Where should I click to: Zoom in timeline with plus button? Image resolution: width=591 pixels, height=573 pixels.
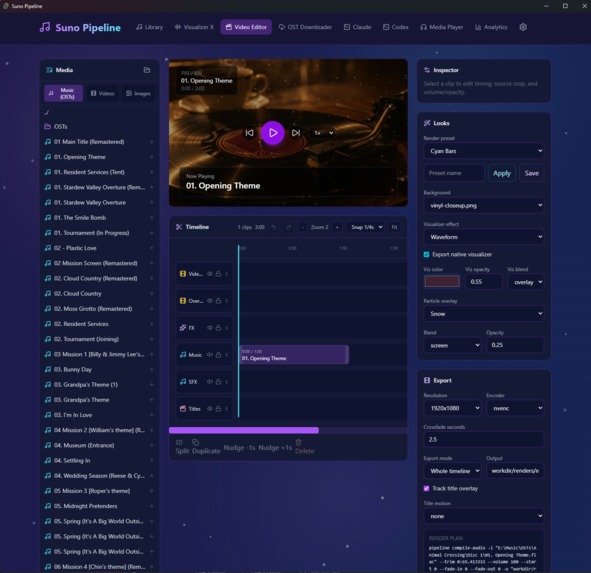click(x=337, y=227)
